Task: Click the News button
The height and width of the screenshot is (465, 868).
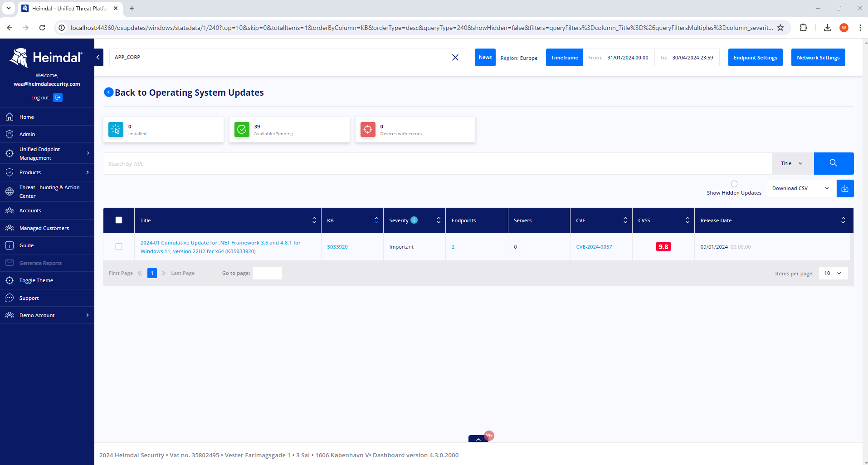Action: [x=485, y=57]
